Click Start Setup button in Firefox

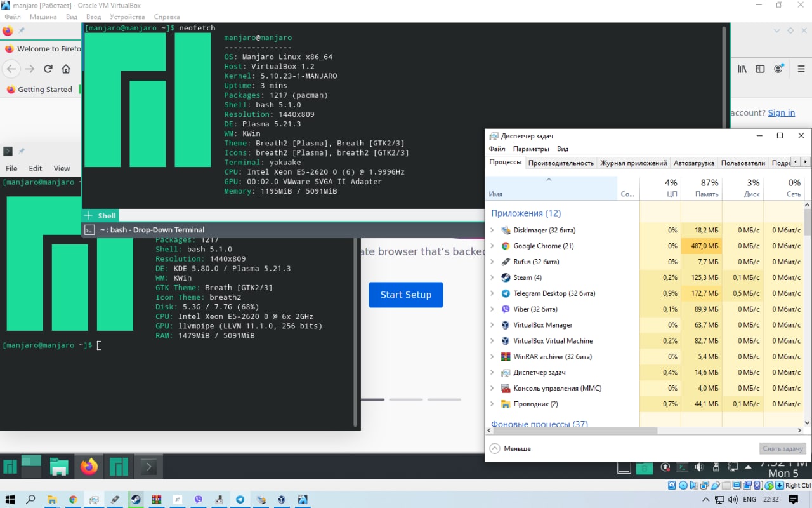(x=406, y=295)
